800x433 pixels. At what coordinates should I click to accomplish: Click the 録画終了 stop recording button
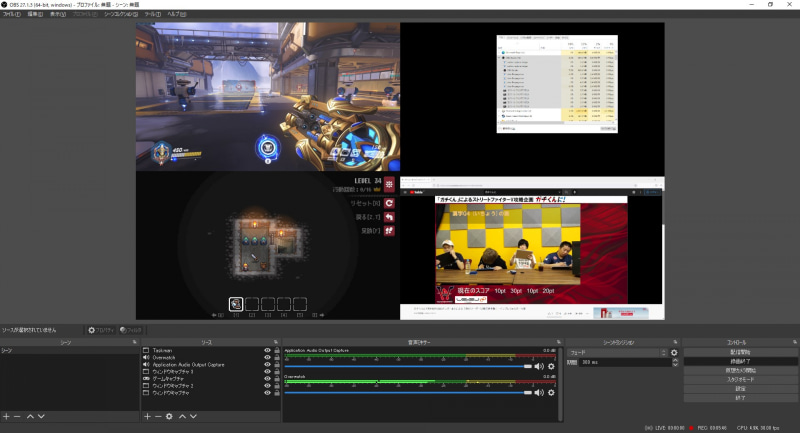pyautogui.click(x=740, y=362)
